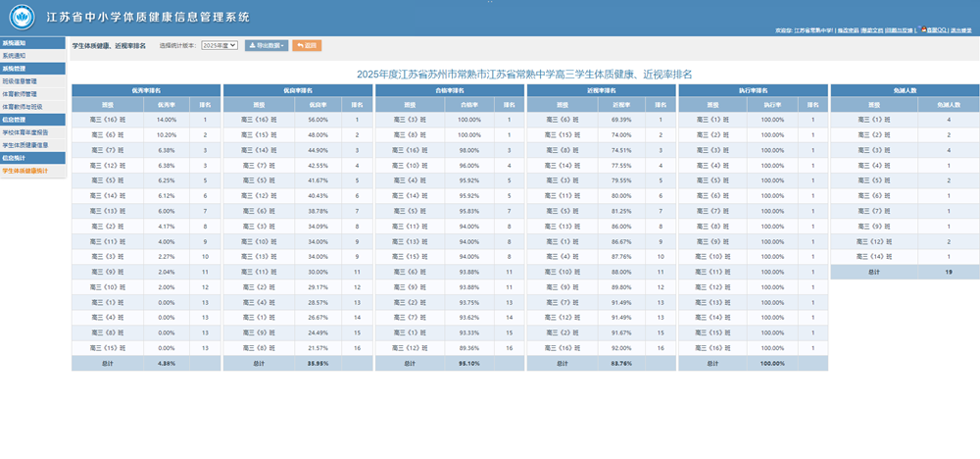Navigate to 学生体质健康信息 in sidebar

click(x=23, y=144)
